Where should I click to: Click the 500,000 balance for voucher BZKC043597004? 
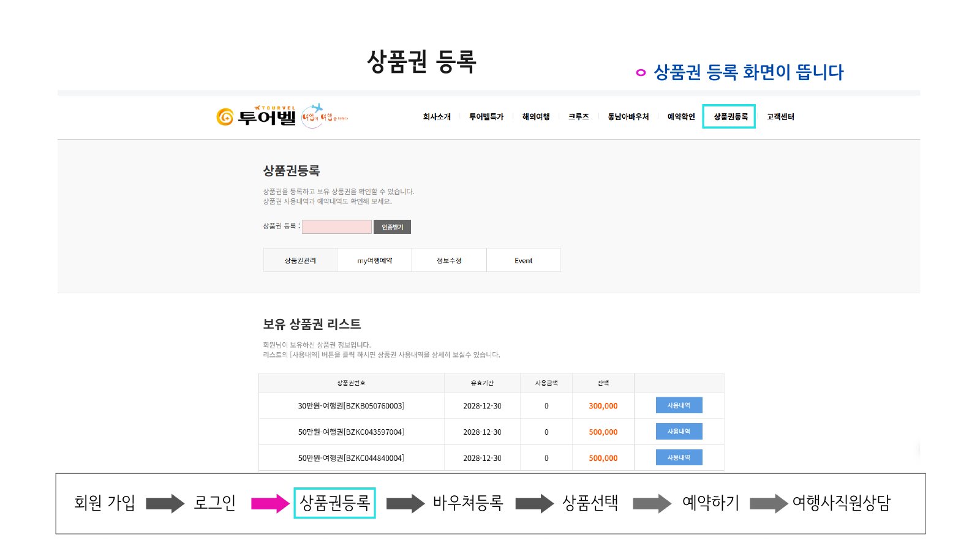[603, 432]
